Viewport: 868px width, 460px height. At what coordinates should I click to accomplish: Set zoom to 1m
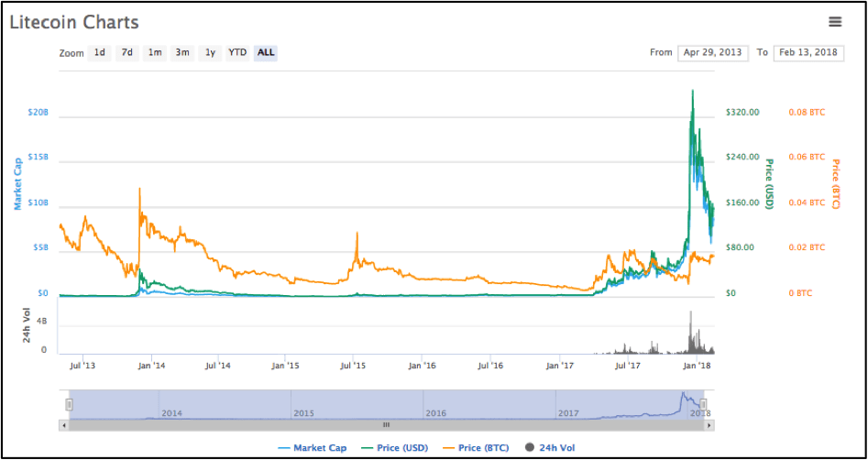155,52
